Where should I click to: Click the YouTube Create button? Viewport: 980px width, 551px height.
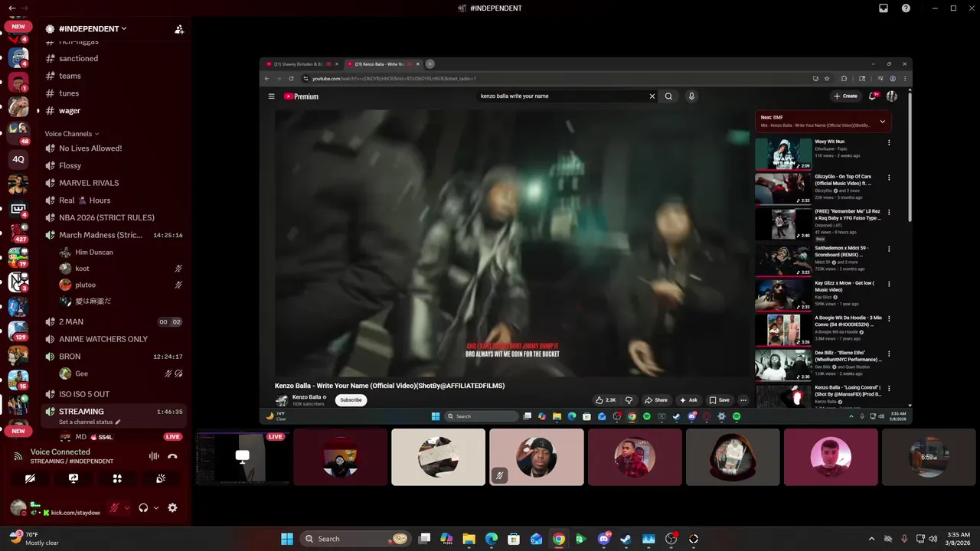[845, 96]
